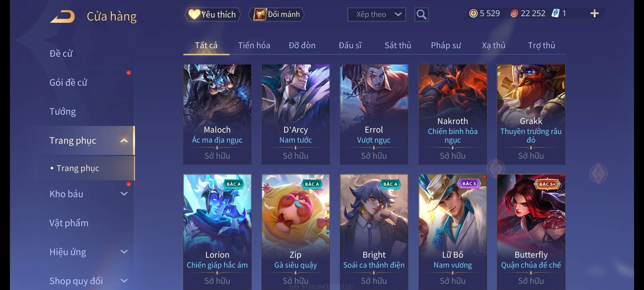Tap the red ruby currency icon
This screenshot has height=290, width=644.
[514, 13]
